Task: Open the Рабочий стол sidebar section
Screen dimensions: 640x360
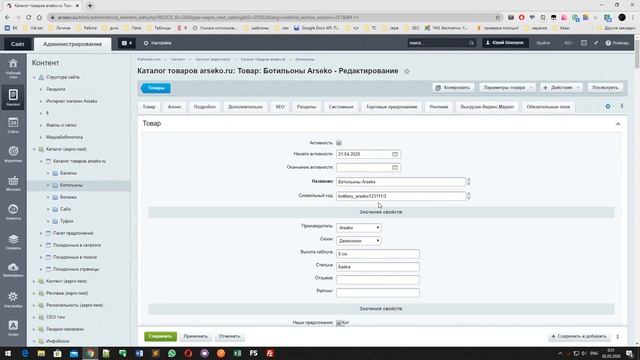Action: pos(13,68)
